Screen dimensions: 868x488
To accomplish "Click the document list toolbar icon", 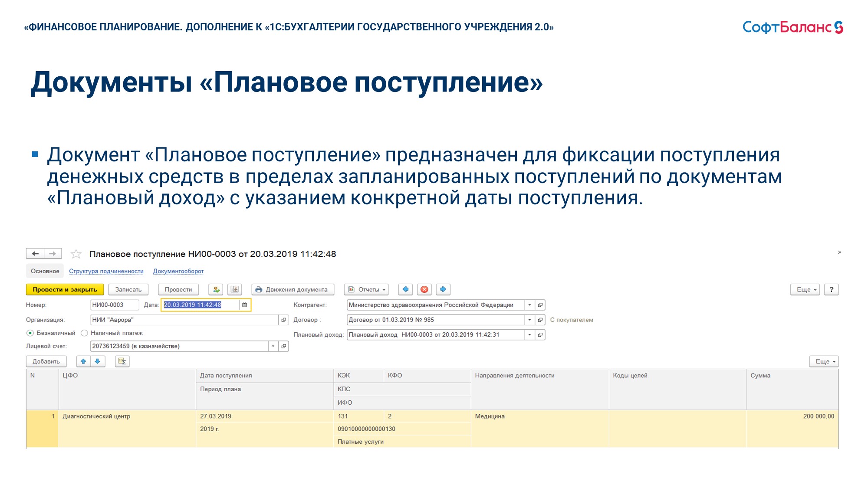I will 235,289.
